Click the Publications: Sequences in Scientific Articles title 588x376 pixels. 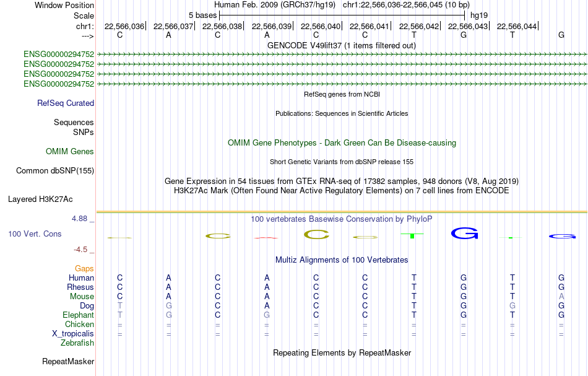(342, 113)
